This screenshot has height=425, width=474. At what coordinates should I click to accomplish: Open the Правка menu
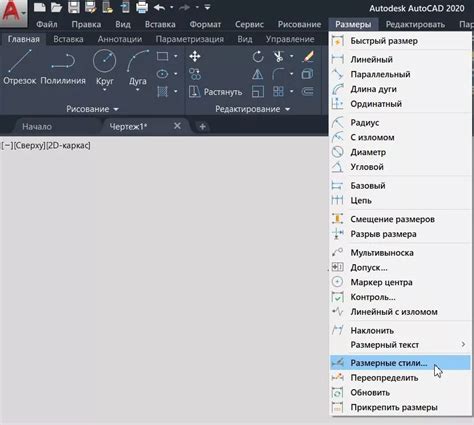point(86,24)
